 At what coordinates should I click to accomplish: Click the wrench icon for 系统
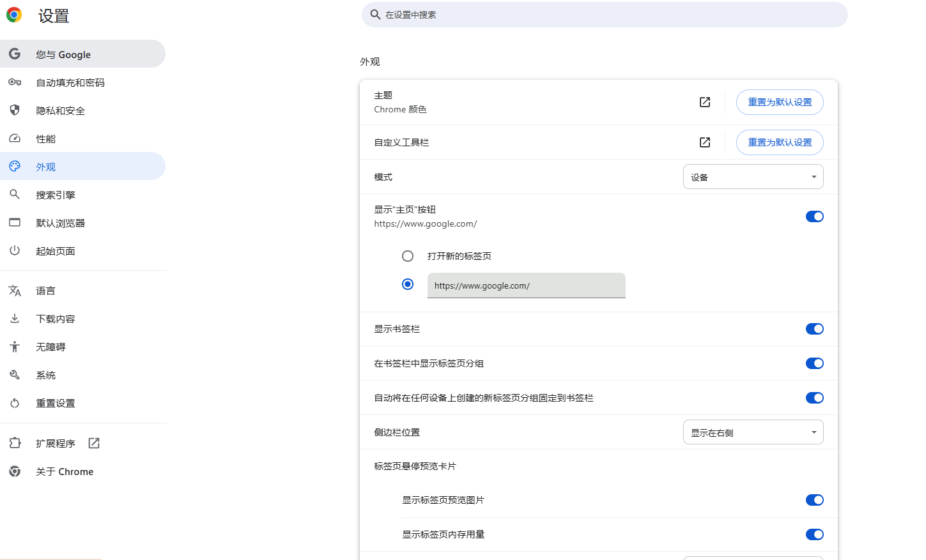tap(15, 375)
